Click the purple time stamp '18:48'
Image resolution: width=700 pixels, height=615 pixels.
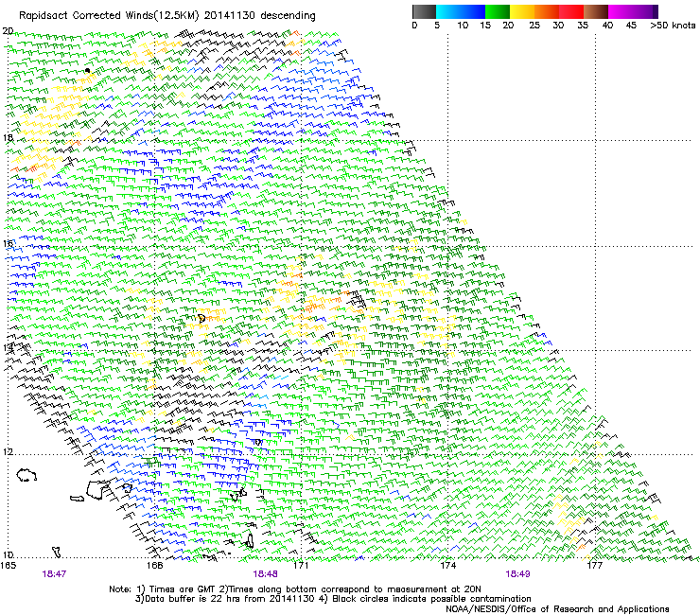[x=265, y=574]
